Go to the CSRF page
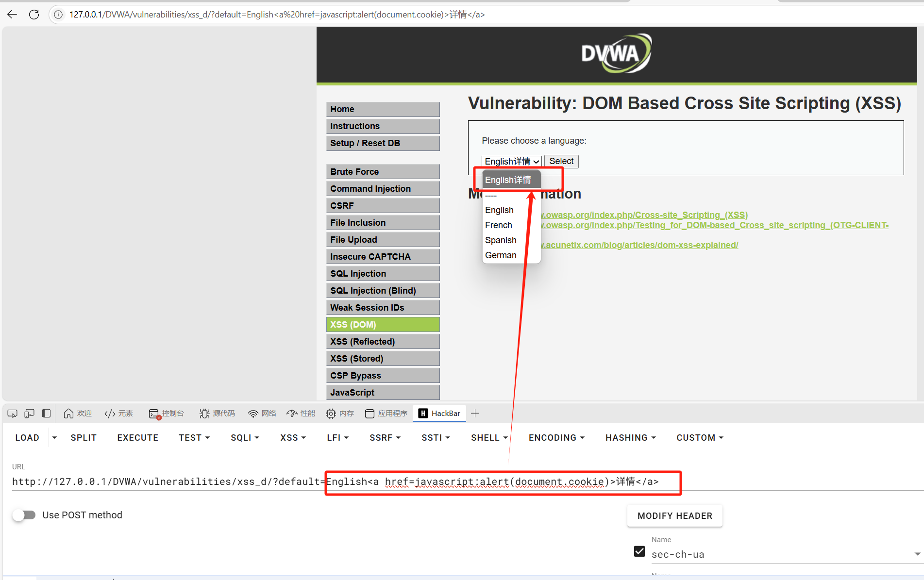 coord(383,206)
